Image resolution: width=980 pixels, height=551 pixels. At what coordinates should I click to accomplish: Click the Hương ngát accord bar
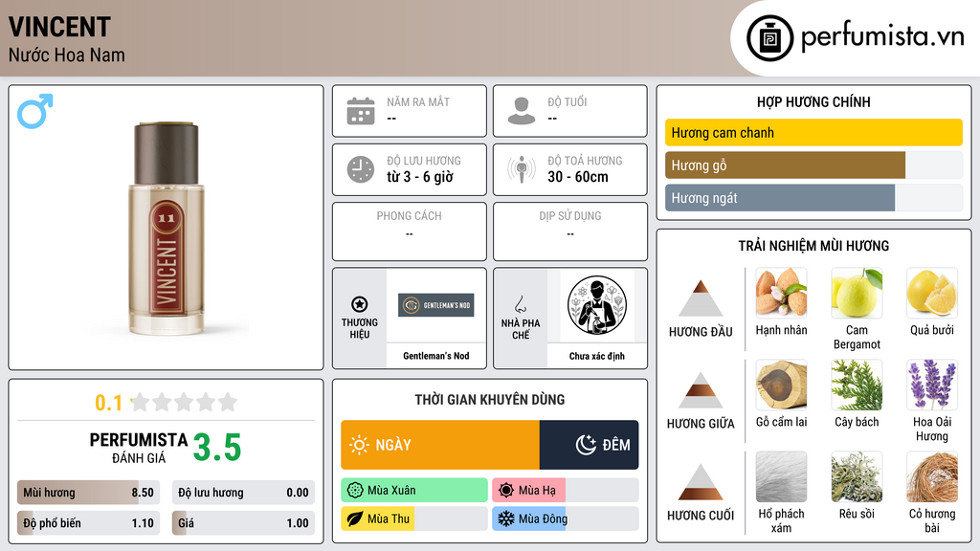click(813, 197)
